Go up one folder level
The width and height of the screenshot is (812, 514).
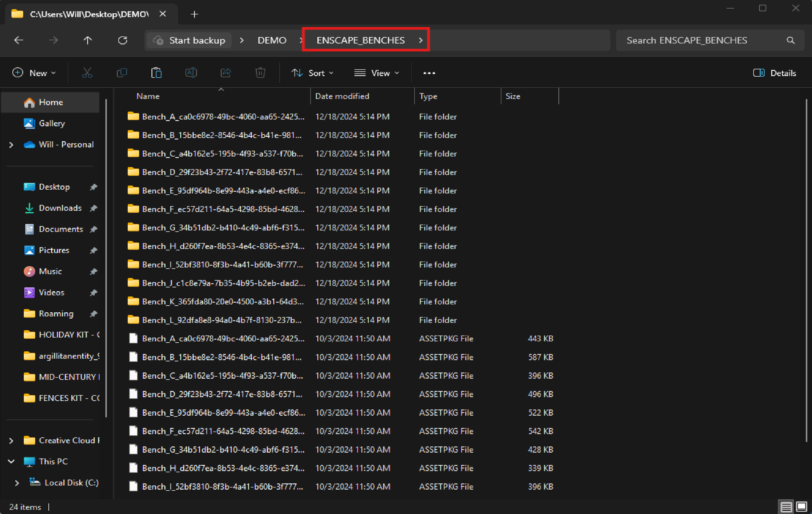coord(88,41)
